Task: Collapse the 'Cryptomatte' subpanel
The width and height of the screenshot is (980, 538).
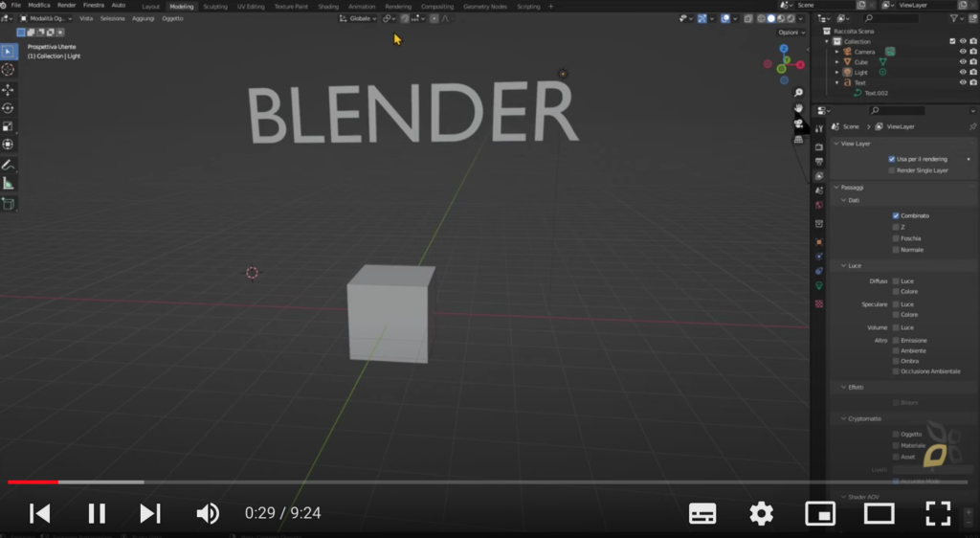Action: point(843,418)
